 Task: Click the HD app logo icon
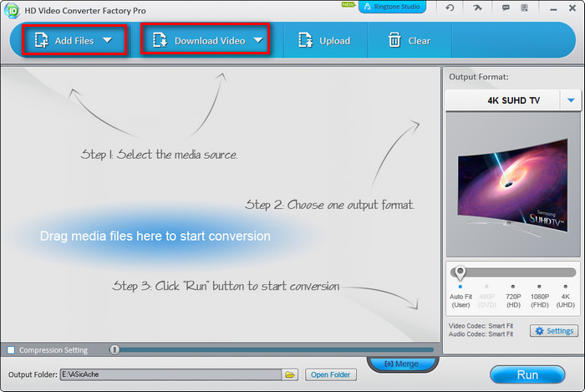click(12, 10)
